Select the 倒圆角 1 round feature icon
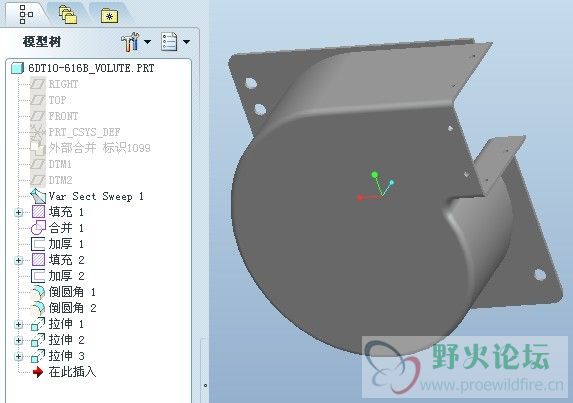This screenshot has height=403, width=573. [x=38, y=292]
